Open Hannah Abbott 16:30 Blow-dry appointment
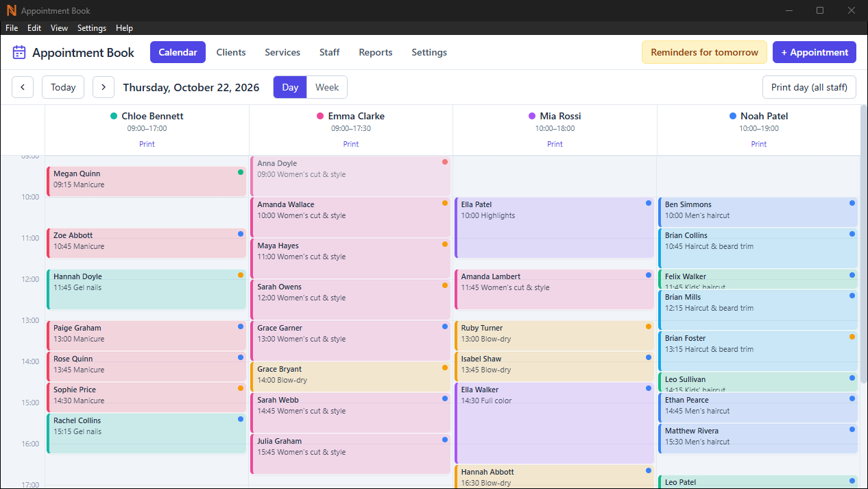This screenshot has width=868, height=489. click(554, 477)
